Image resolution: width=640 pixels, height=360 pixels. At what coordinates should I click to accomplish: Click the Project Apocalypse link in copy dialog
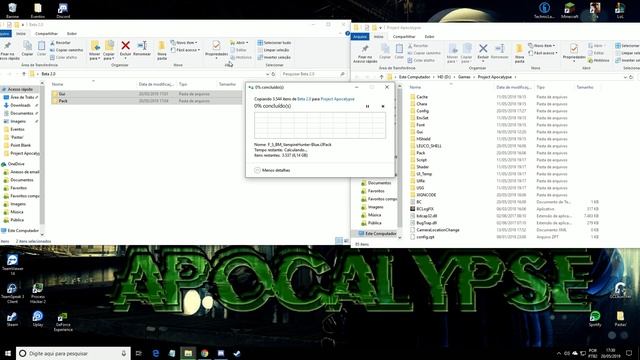coord(338,99)
